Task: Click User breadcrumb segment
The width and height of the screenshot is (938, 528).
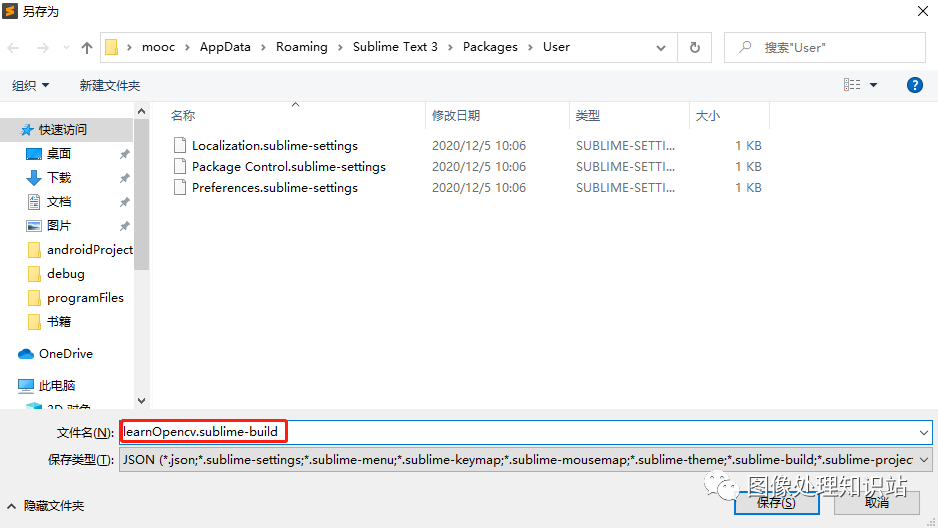Action: 556,47
